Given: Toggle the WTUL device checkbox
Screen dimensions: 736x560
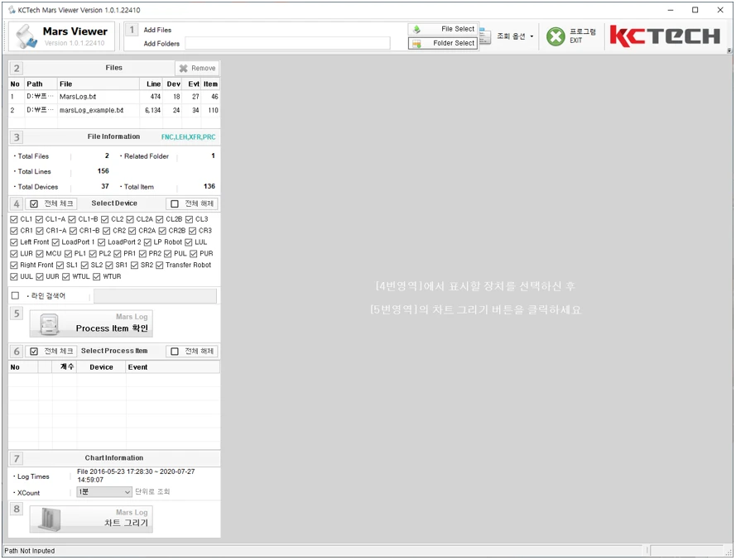Looking at the screenshot, I should pos(66,277).
